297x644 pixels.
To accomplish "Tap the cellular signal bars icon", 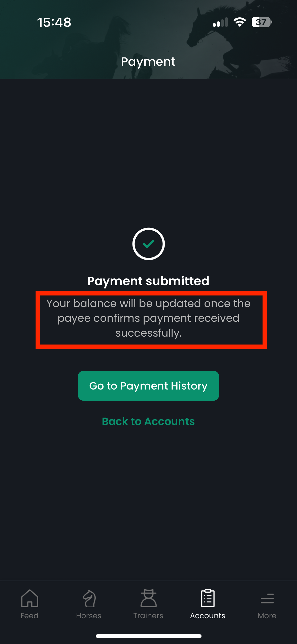I will click(x=220, y=22).
